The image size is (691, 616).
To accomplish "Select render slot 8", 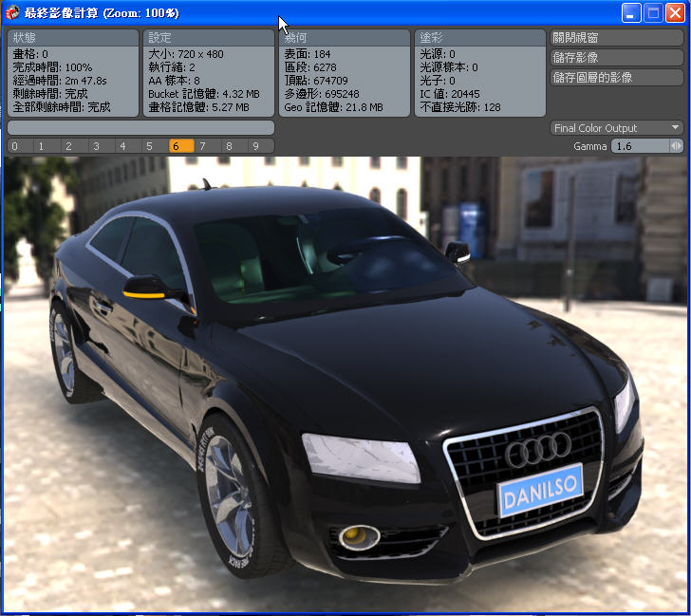I will pyautogui.click(x=234, y=146).
